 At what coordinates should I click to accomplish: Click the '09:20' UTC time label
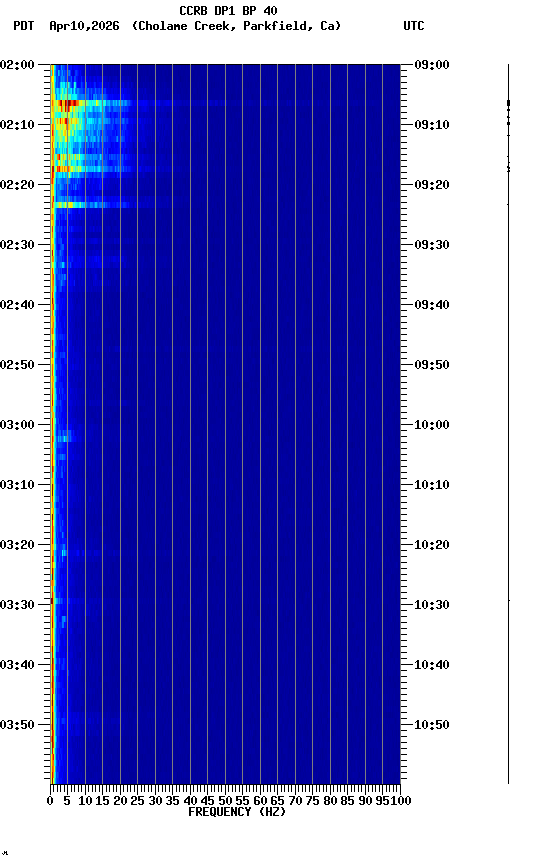click(432, 185)
